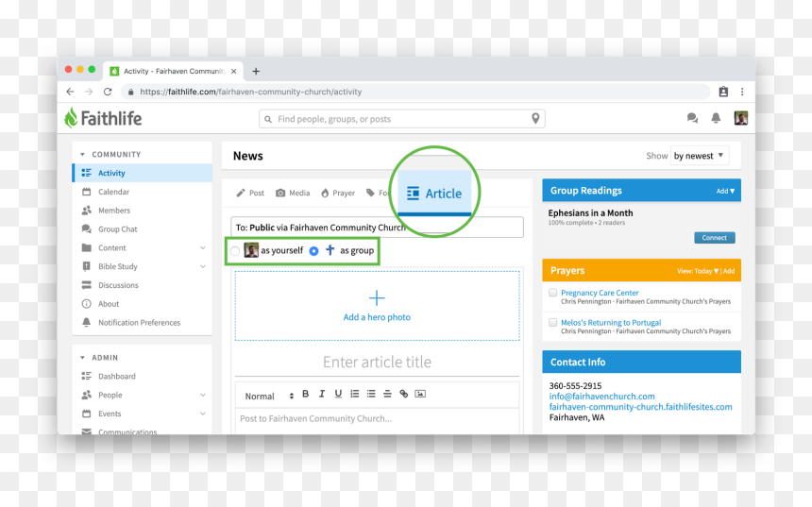Open Calendar in the sidebar

pos(113,192)
